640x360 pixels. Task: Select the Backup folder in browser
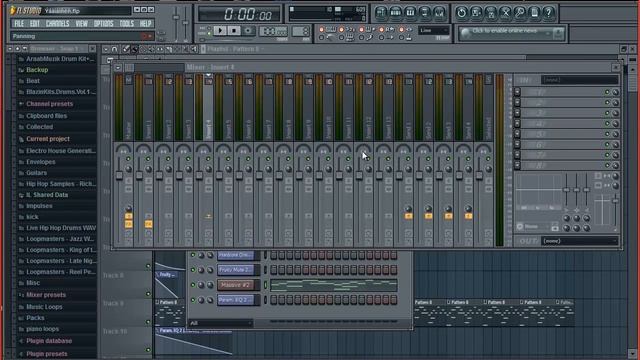(x=37, y=70)
